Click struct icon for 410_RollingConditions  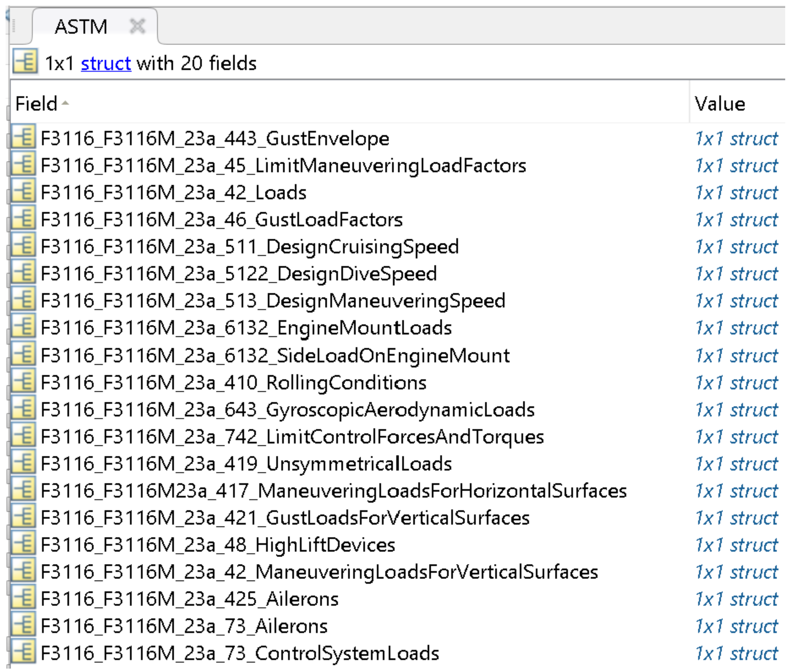tap(24, 380)
